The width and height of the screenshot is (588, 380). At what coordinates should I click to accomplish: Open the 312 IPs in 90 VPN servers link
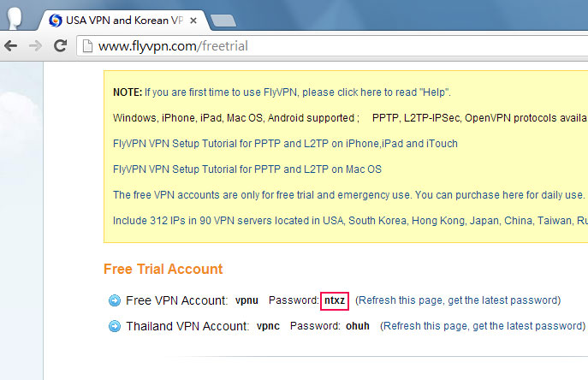tap(350, 221)
